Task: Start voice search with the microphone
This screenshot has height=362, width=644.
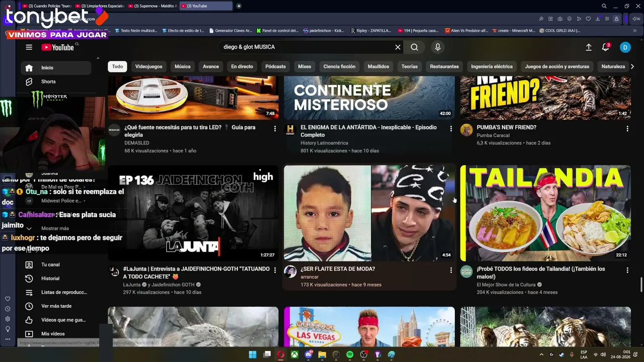Action: (438, 47)
